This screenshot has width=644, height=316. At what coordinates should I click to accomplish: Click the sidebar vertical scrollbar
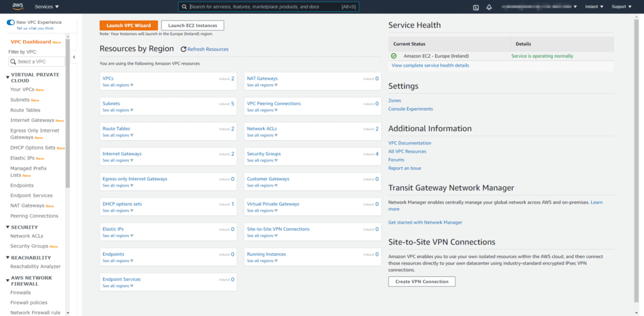[x=68, y=114]
